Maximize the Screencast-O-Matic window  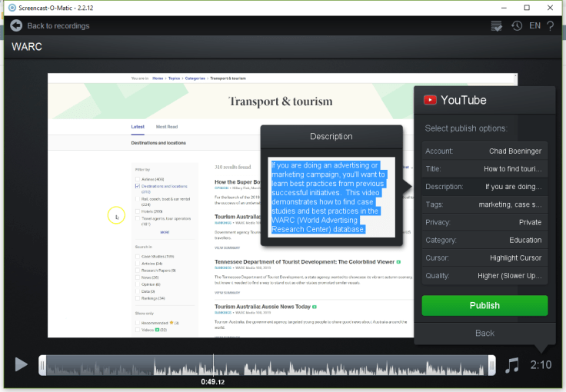[527, 8]
